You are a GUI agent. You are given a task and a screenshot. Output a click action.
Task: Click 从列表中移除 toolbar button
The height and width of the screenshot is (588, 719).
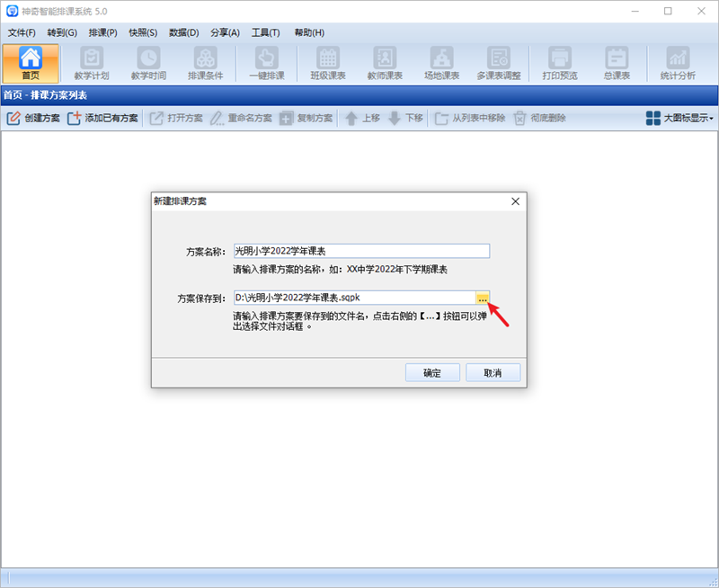[469, 119]
